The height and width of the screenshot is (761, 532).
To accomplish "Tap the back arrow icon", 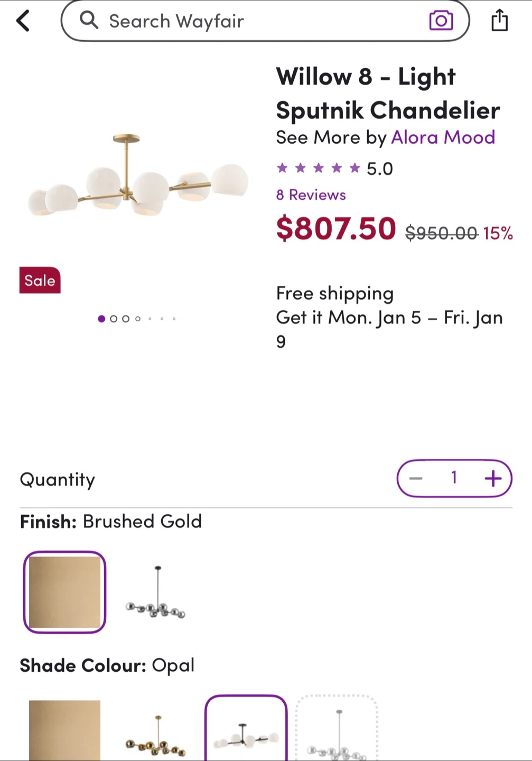I will click(23, 22).
